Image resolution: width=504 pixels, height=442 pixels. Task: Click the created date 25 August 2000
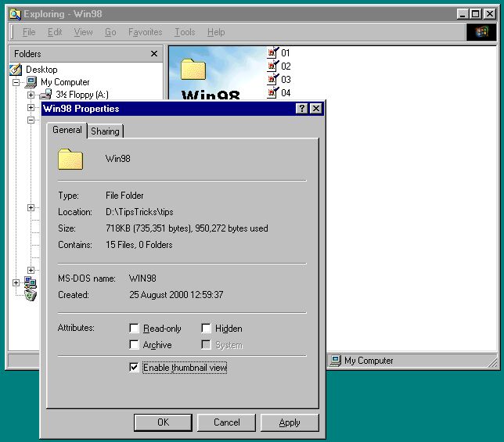(x=159, y=295)
